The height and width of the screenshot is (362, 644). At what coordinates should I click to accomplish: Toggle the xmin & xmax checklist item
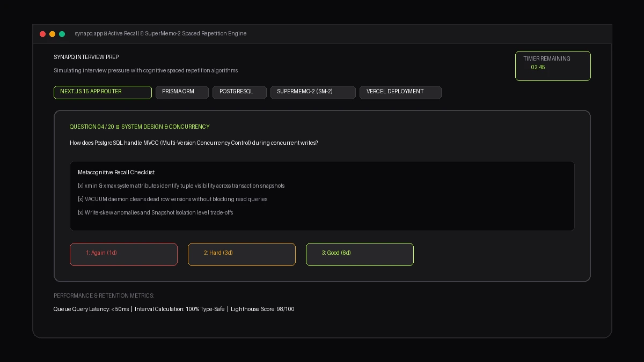[181, 186]
